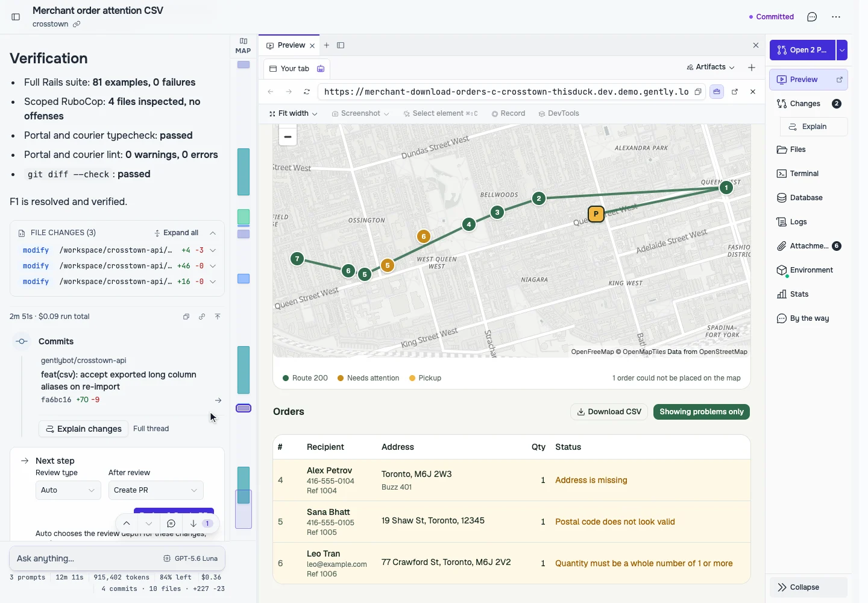Copy link to the run message
The height and width of the screenshot is (603, 868).
coord(202,317)
